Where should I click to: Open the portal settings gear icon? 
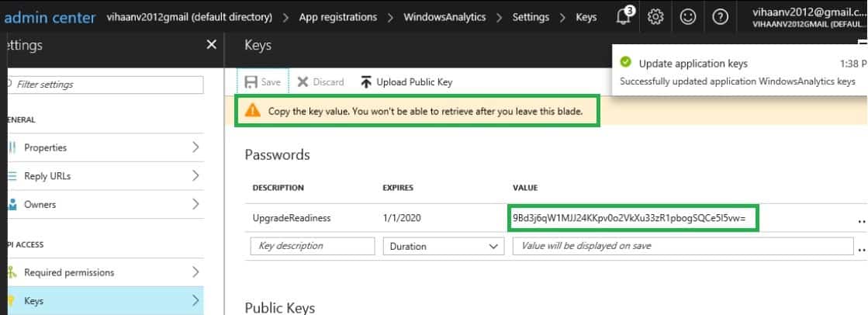coord(655,16)
